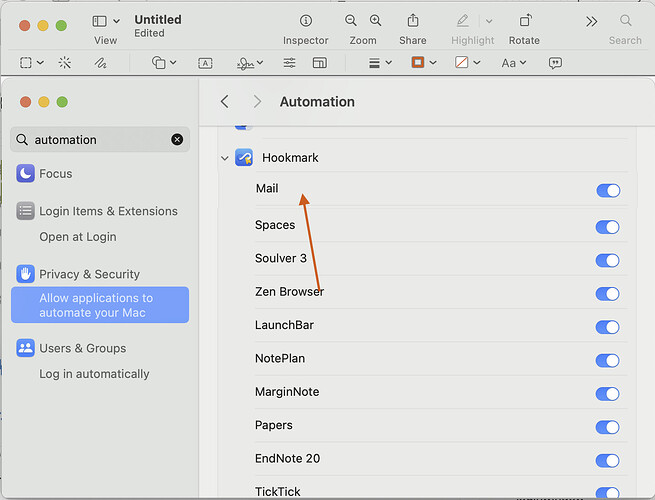Click into the automation search field
This screenshot has height=500, width=655.
pos(100,140)
